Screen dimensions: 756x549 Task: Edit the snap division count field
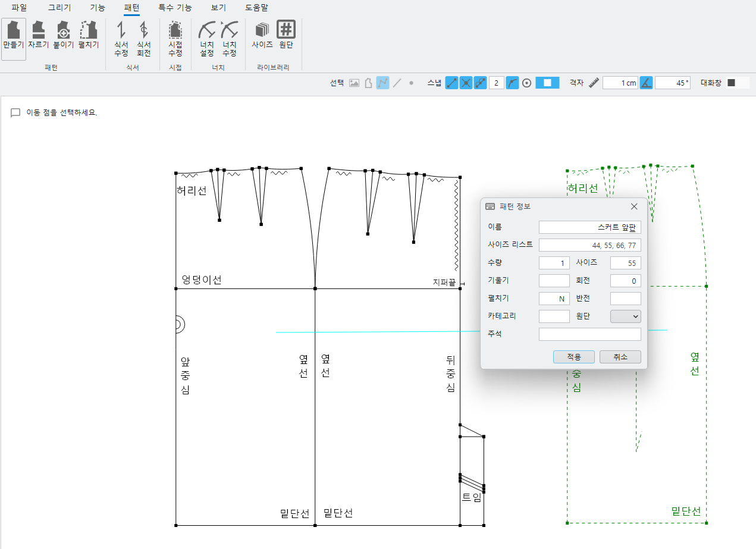[x=496, y=83]
